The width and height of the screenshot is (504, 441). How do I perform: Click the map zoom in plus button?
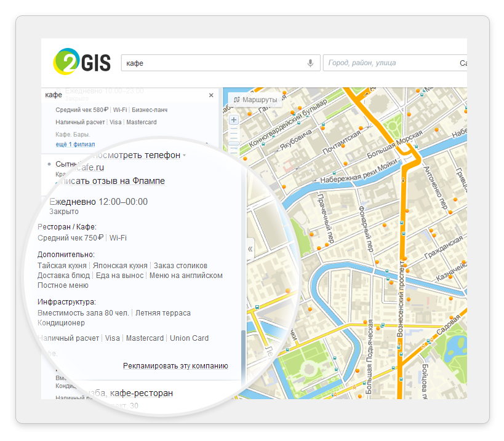click(234, 120)
